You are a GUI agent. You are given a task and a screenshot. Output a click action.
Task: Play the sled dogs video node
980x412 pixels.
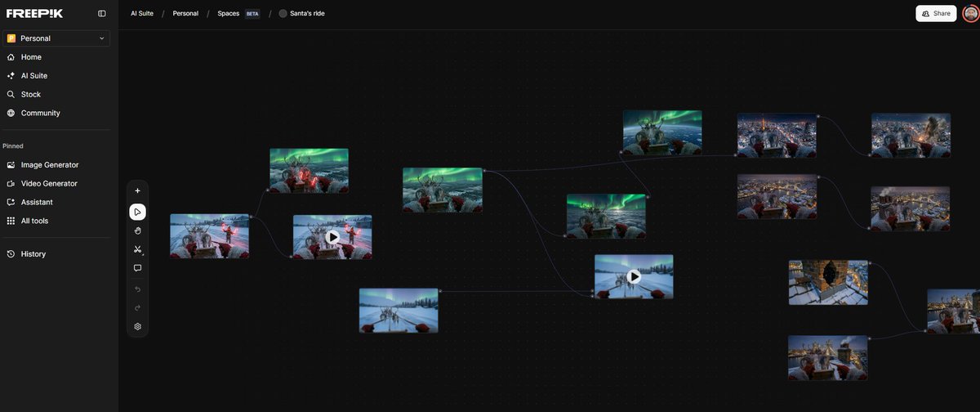pyautogui.click(x=634, y=276)
